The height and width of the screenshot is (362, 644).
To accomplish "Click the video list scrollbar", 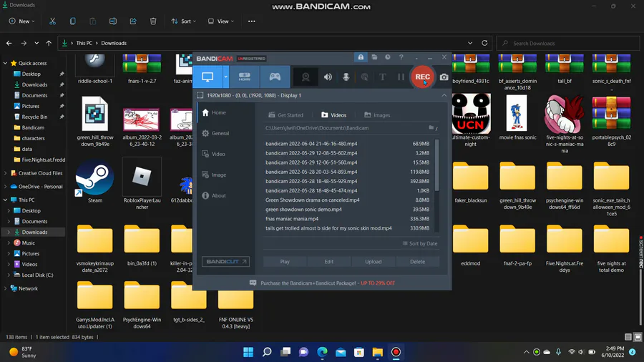I will (436, 165).
